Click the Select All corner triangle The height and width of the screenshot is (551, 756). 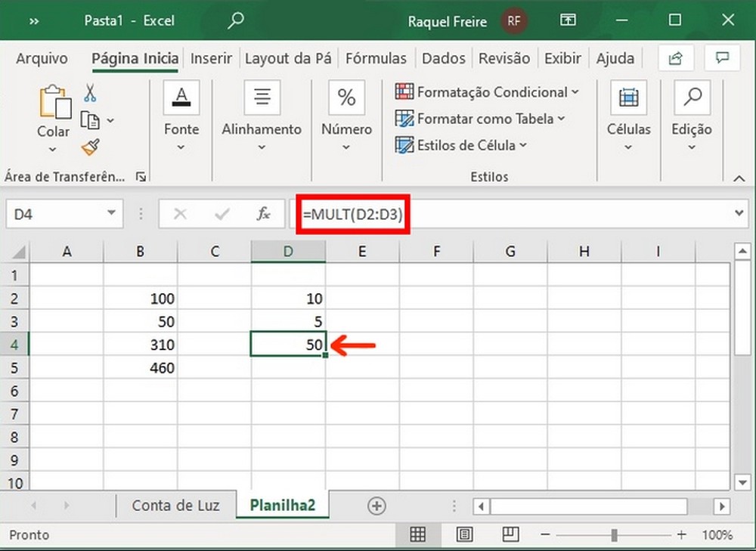pyautogui.click(x=18, y=252)
